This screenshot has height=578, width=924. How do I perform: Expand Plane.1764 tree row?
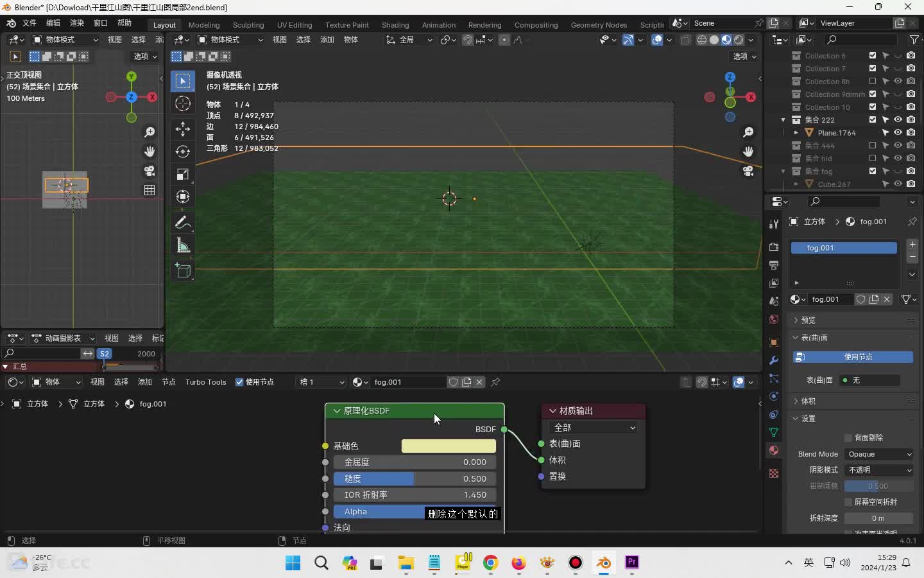(x=796, y=133)
